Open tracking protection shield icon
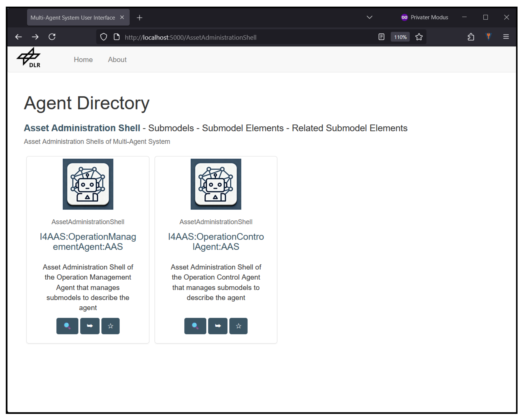This screenshot has width=523, height=420. point(104,37)
